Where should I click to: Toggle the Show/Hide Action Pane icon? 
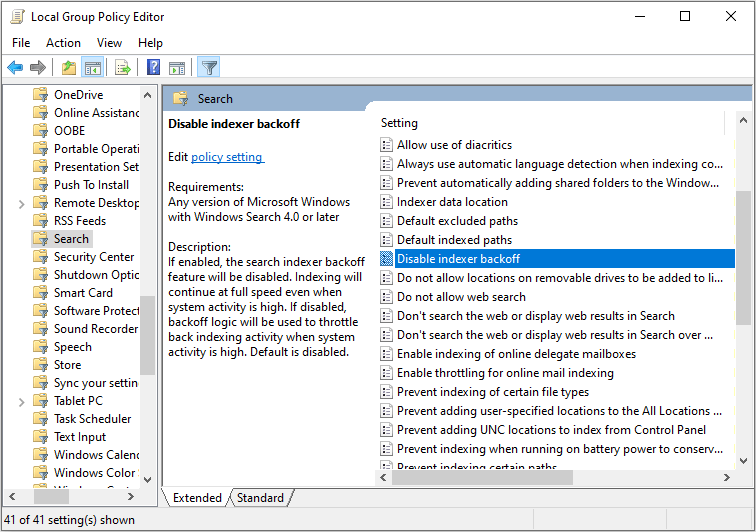(177, 68)
